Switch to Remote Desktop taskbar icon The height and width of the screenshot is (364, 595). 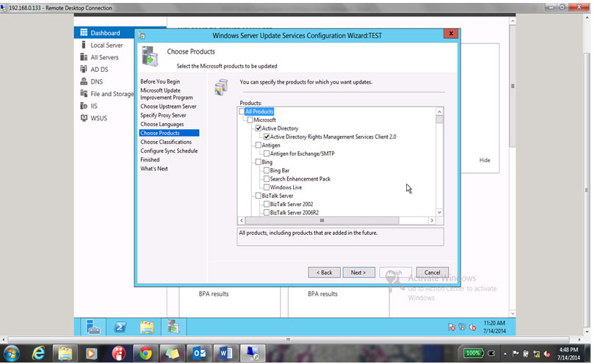253,354
